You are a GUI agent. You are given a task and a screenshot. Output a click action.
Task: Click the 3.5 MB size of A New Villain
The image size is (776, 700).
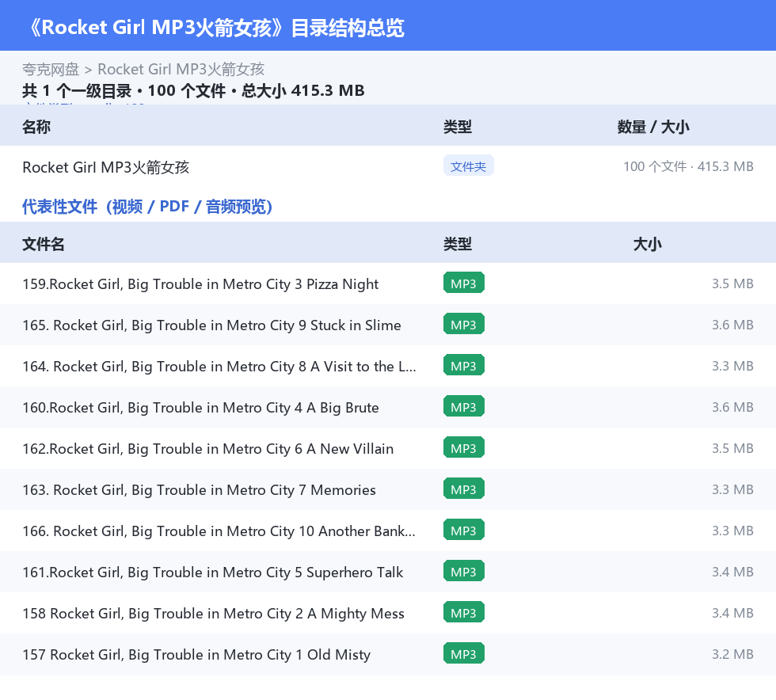732,448
